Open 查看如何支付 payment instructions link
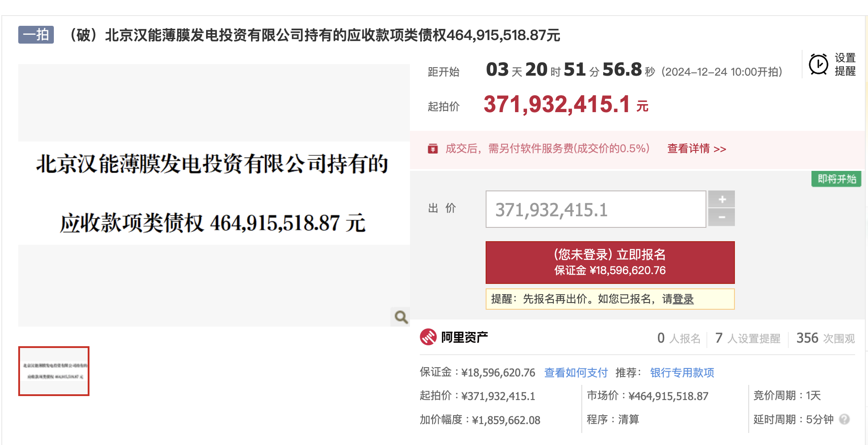868x445 pixels. coord(576,372)
